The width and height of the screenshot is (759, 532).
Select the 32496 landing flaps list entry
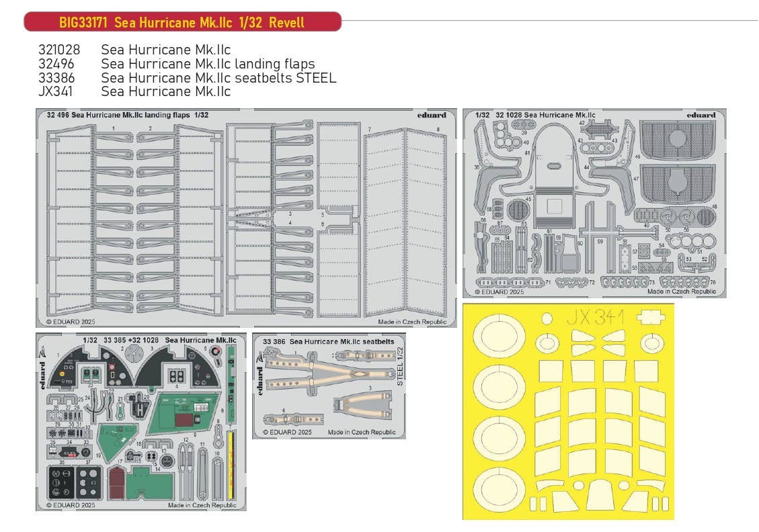pyautogui.click(x=177, y=64)
